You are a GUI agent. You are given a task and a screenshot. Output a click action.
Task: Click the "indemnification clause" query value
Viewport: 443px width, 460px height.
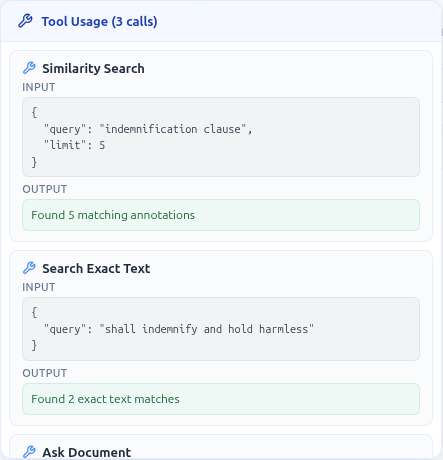point(173,129)
